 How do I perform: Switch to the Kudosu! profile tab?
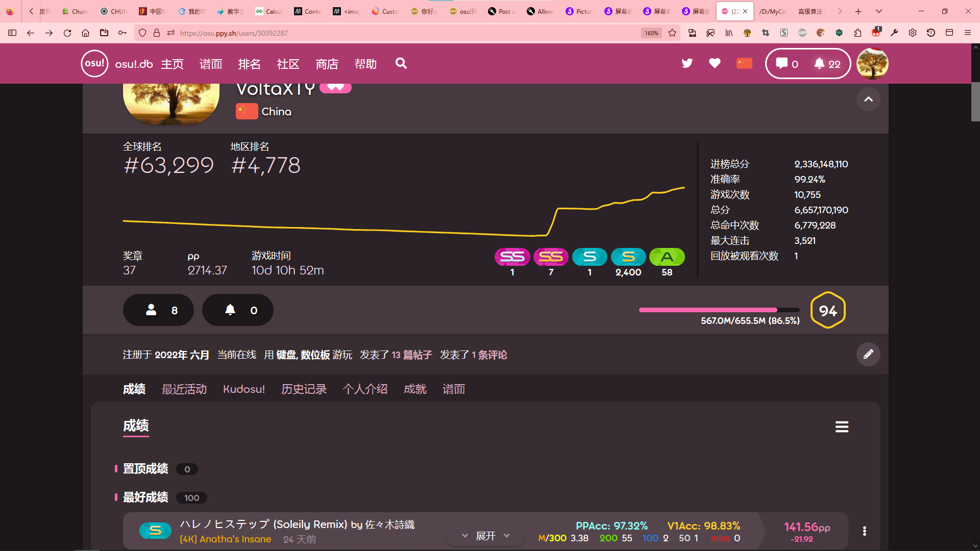(244, 389)
